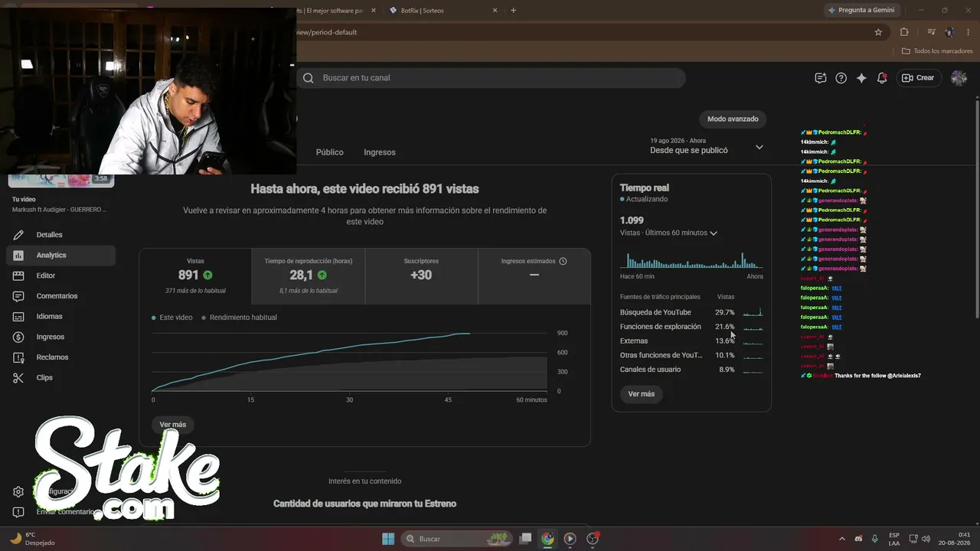The image size is (980, 551).
Task: Switch to the Ingresos analytics tab
Action: click(x=380, y=152)
